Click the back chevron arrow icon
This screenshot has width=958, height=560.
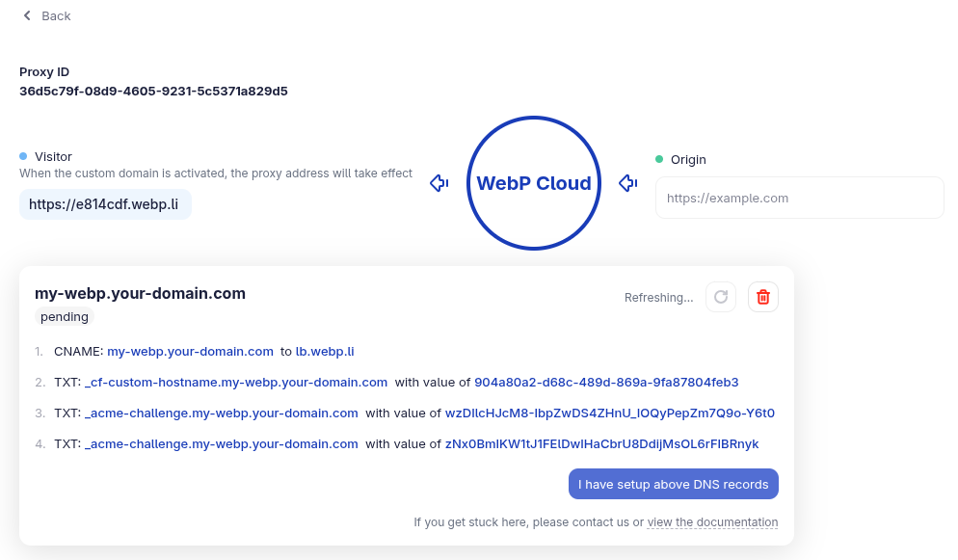click(x=27, y=15)
